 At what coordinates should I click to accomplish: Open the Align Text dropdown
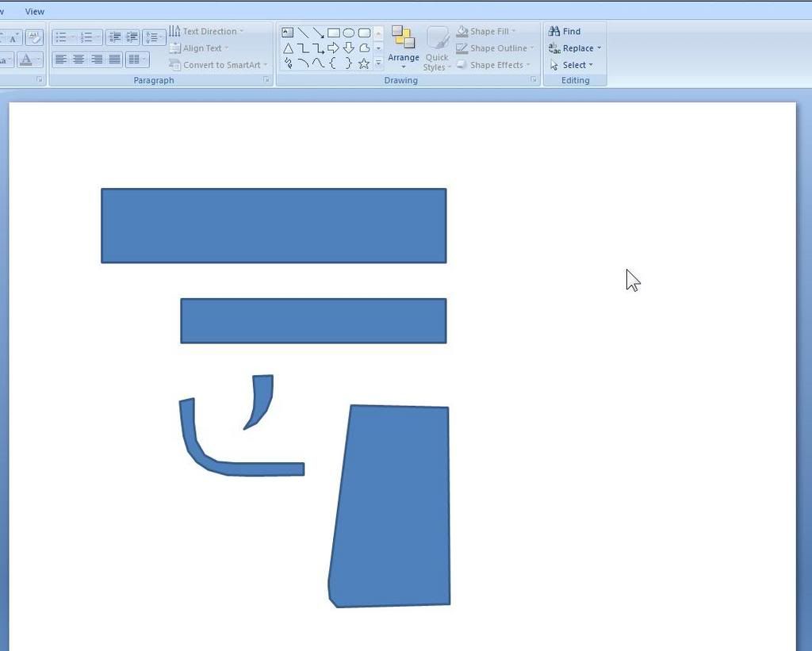[x=199, y=48]
